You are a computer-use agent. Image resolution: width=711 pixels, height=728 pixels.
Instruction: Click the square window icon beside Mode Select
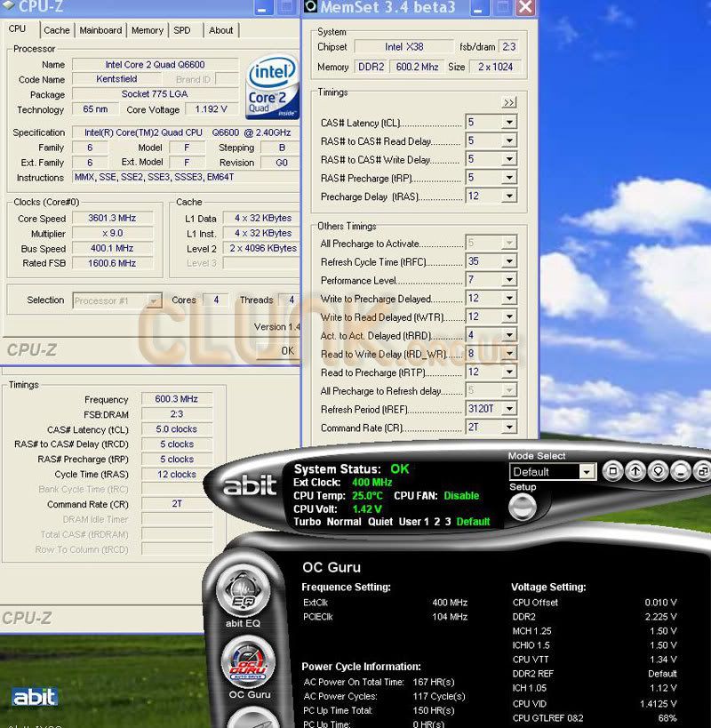point(612,472)
